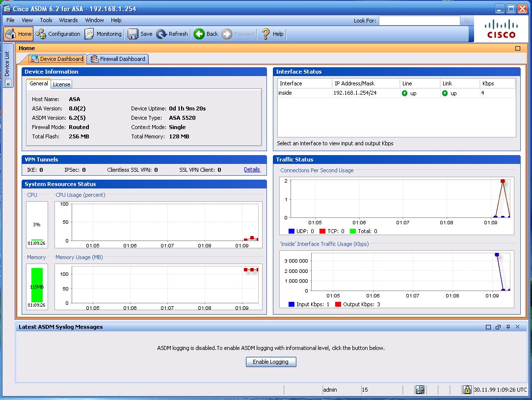
Task: Click the Cisco logo
Action: click(501, 29)
